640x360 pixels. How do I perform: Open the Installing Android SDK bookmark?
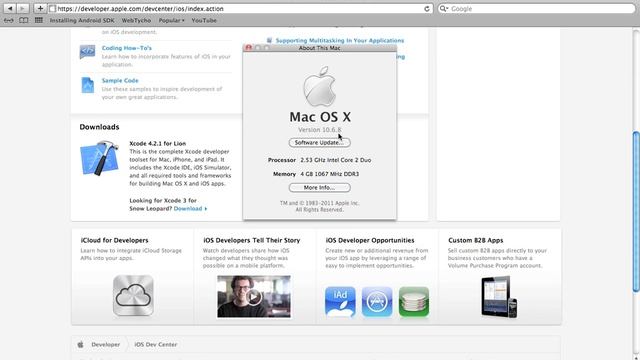tap(82, 20)
